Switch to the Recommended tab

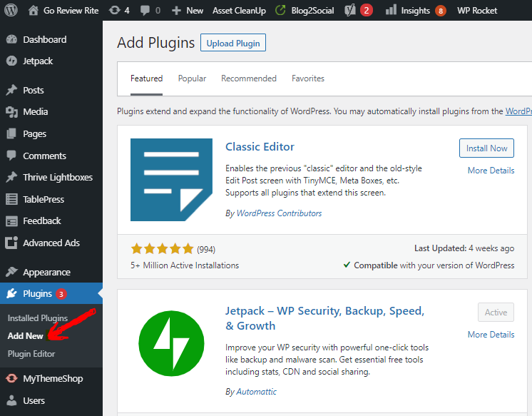(249, 78)
